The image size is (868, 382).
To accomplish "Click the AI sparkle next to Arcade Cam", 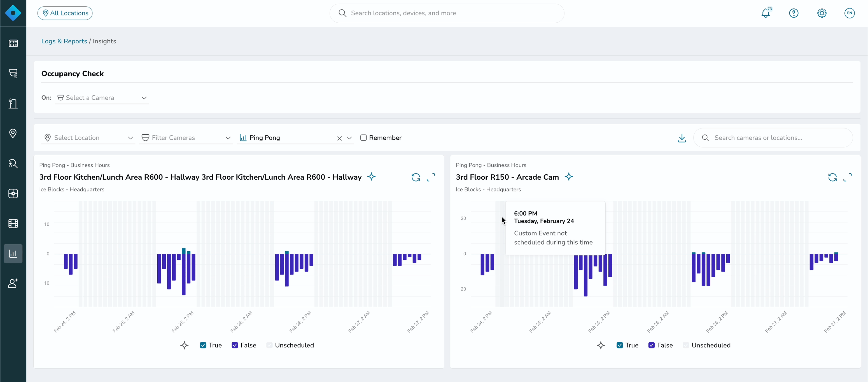I will tap(568, 177).
